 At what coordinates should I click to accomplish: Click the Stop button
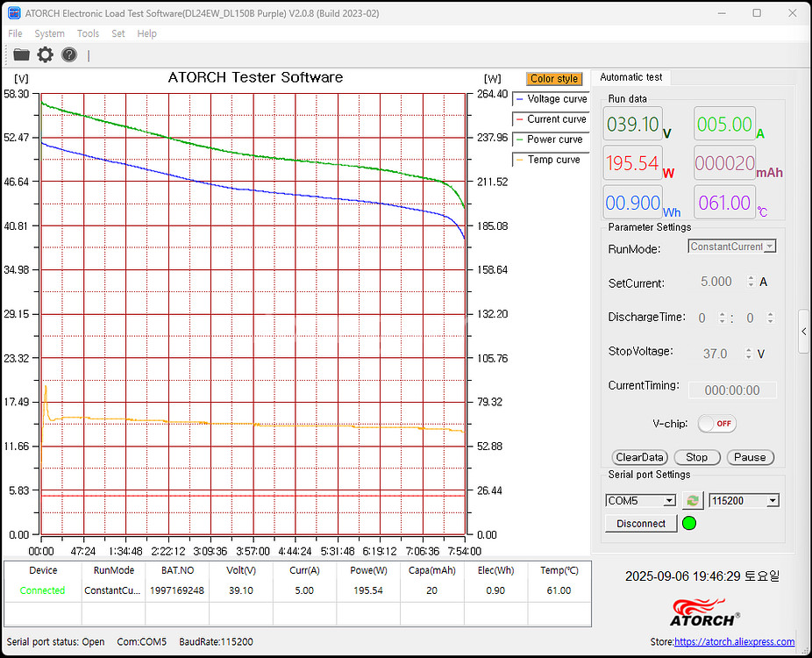pos(697,457)
